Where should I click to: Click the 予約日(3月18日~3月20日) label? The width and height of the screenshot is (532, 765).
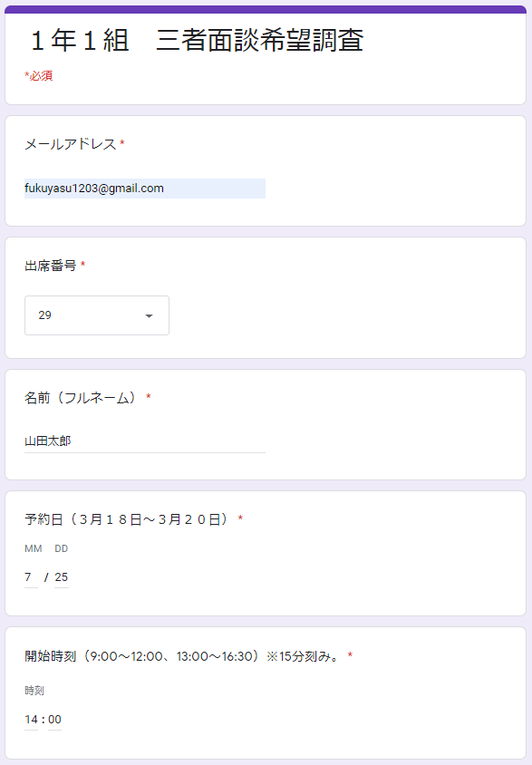128,519
